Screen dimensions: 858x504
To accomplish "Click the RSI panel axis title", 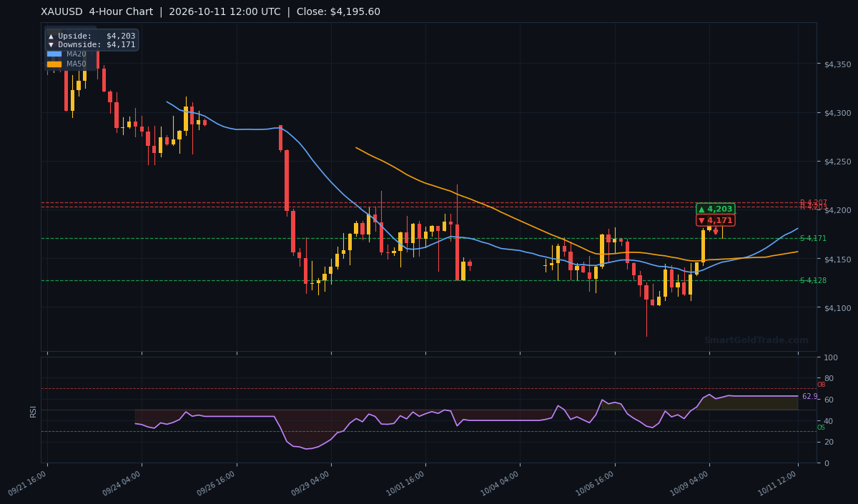I will point(33,411).
